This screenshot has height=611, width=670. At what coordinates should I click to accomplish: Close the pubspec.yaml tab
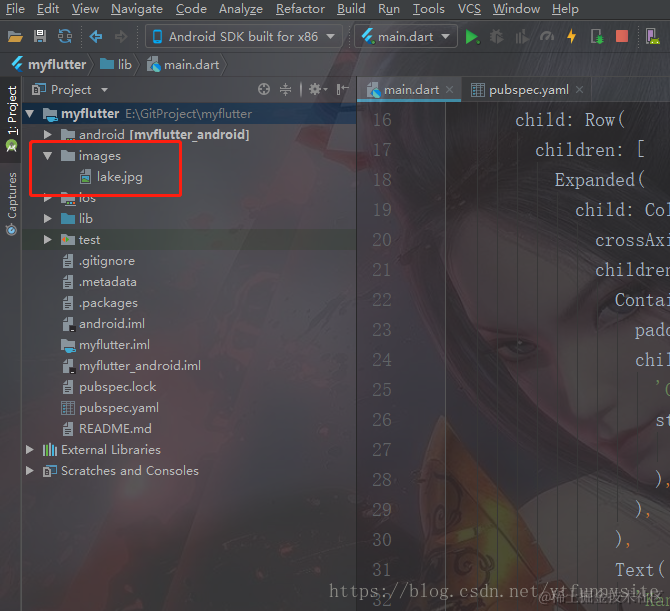(x=579, y=90)
